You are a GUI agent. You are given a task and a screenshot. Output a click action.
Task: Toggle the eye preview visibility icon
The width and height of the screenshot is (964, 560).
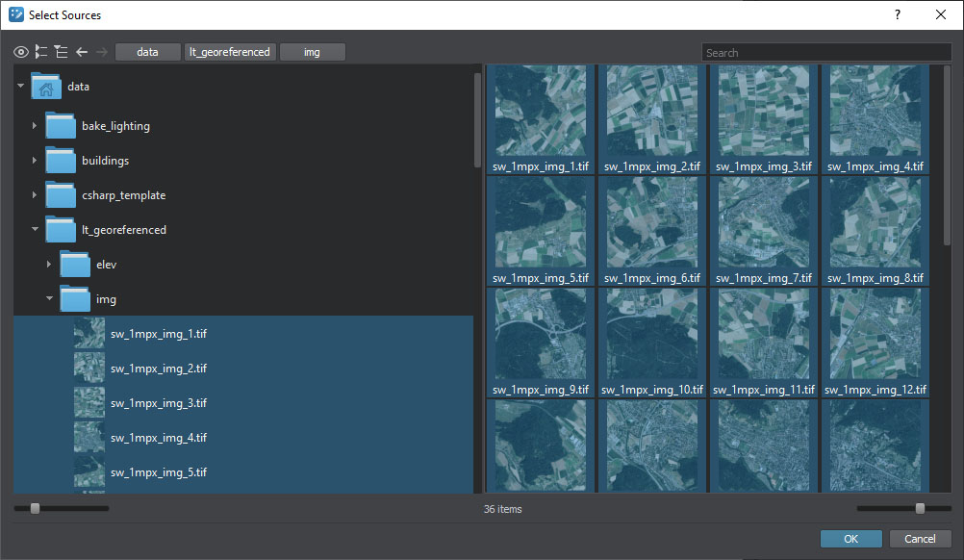21,52
